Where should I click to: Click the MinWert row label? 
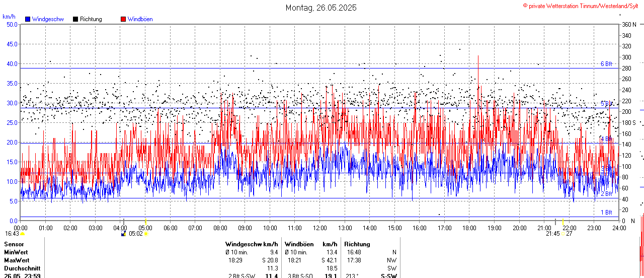(x=16, y=252)
